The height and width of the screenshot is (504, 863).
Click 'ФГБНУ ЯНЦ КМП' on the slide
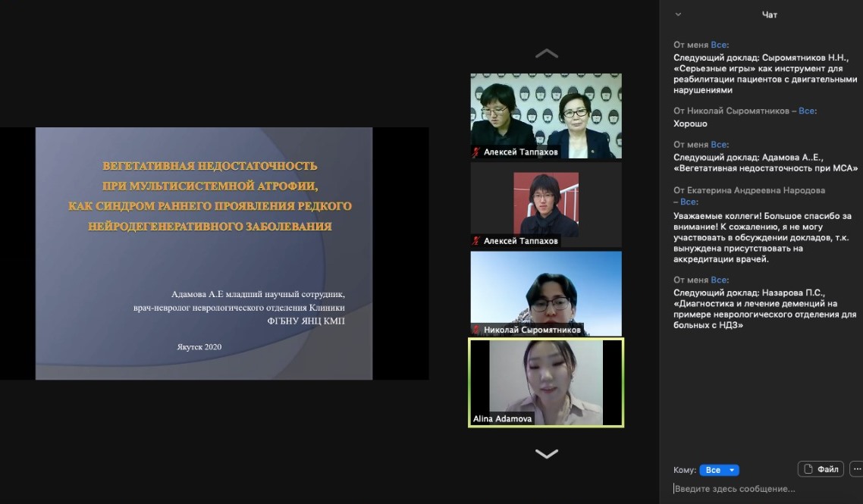click(x=306, y=321)
